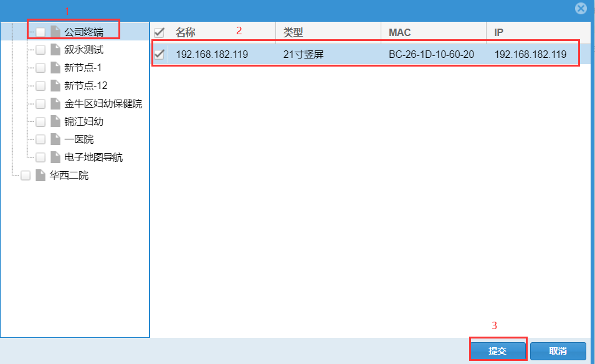595x364 pixels.
Task: Select the 华西二院 tree node
Action: point(69,175)
